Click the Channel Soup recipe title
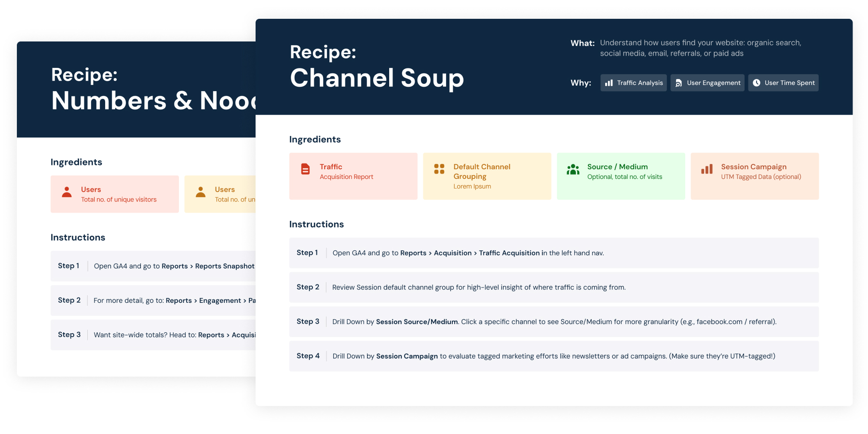Image resolution: width=868 pixels, height=434 pixels. click(x=377, y=78)
